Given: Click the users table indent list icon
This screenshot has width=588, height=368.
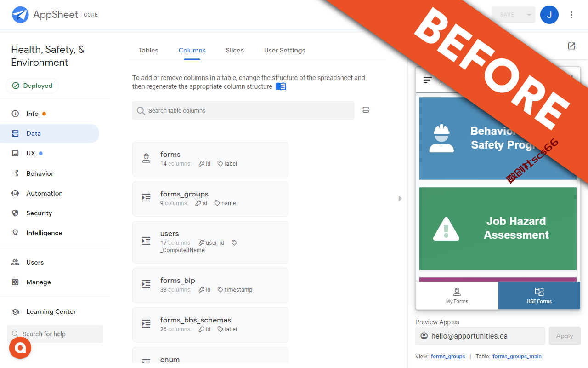Looking at the screenshot, I should (x=146, y=241).
